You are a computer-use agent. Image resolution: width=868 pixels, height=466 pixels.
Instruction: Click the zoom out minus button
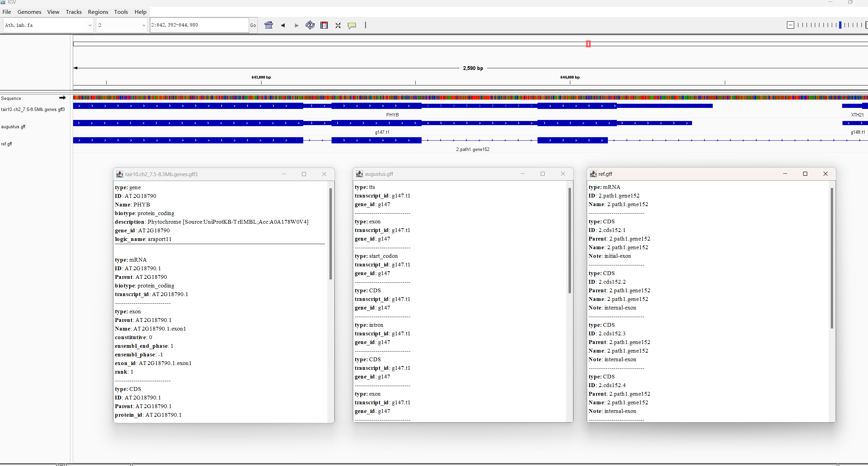790,25
